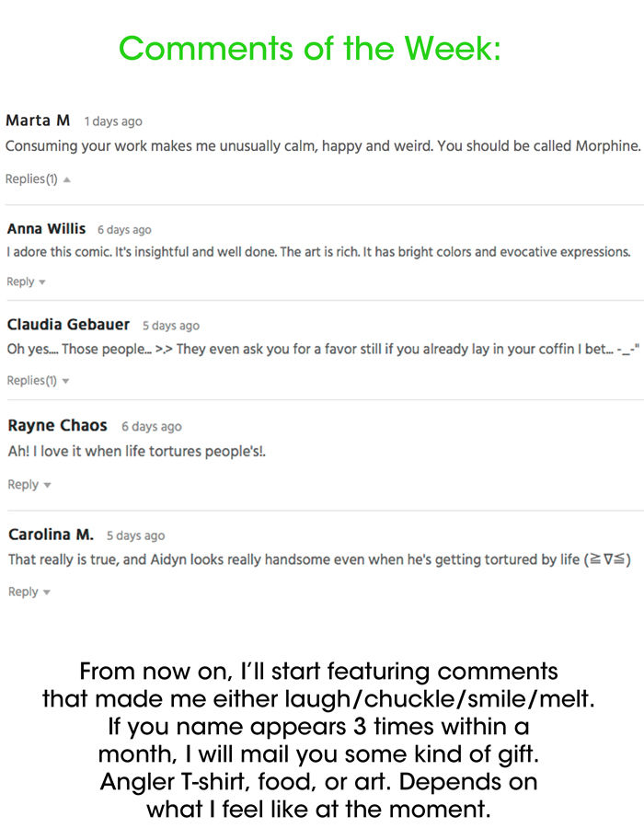This screenshot has height=828, width=644.
Task: Click the arrow next to Anna Willis's Reply
Action: [x=42, y=282]
